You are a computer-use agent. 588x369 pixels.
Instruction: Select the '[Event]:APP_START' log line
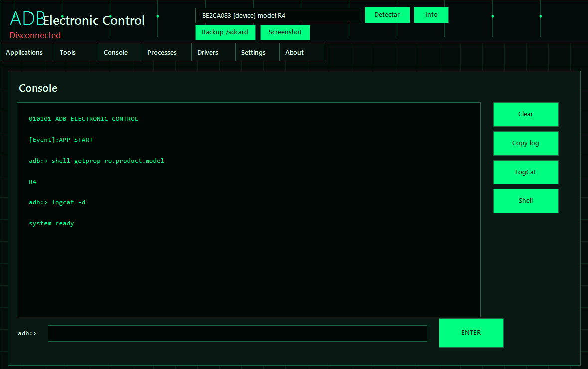(61, 140)
